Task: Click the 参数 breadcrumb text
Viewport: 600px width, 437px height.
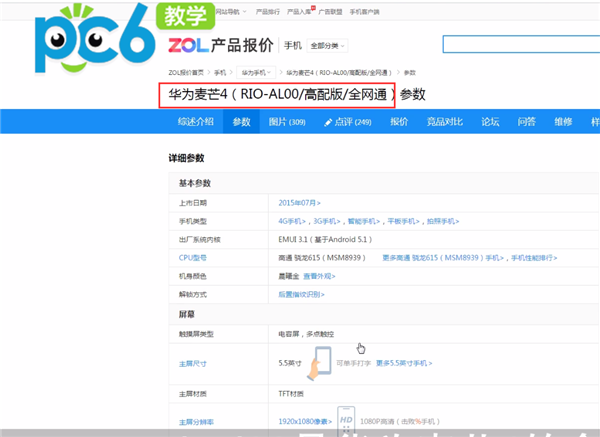Action: click(410, 72)
